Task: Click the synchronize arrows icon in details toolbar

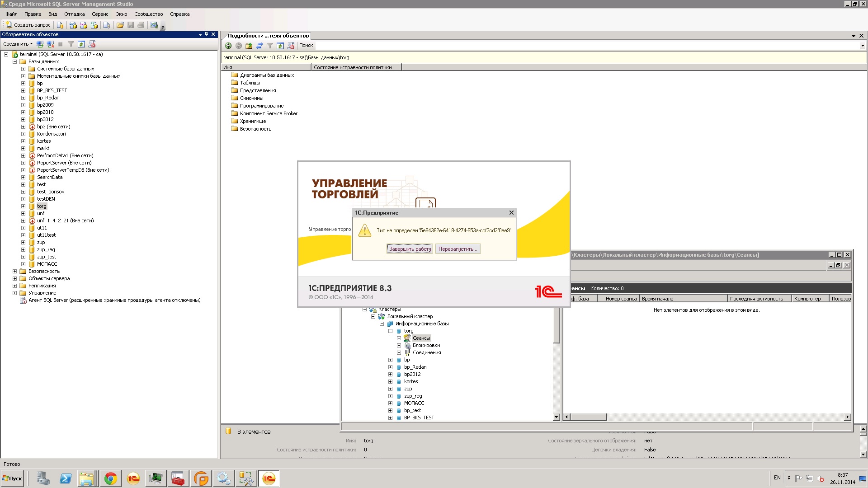Action: 259,46
